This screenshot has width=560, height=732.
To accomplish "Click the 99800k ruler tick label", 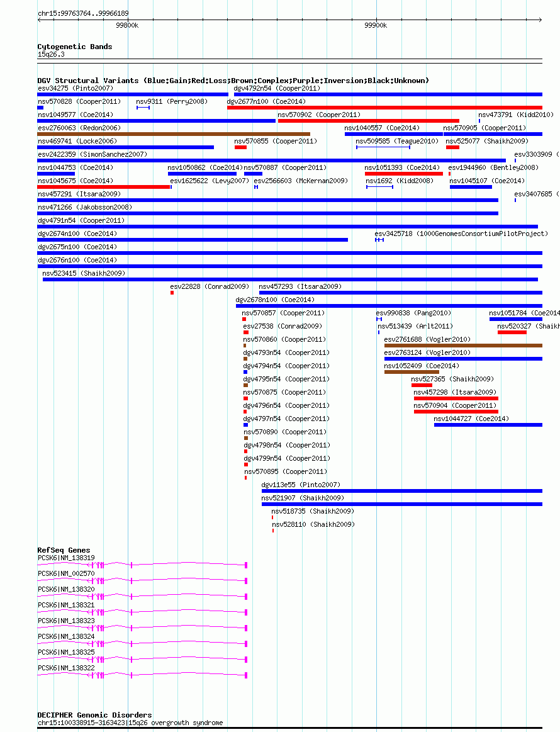I will (127, 25).
